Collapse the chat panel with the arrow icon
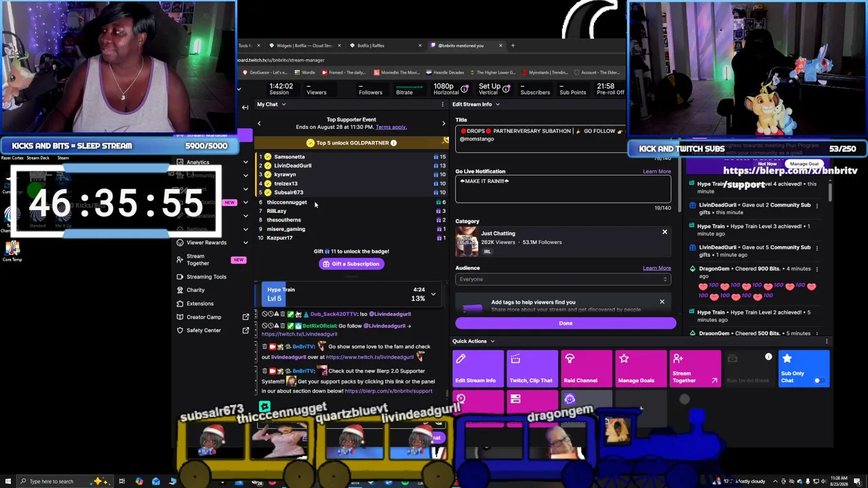The width and height of the screenshot is (868, 488). [x=245, y=107]
